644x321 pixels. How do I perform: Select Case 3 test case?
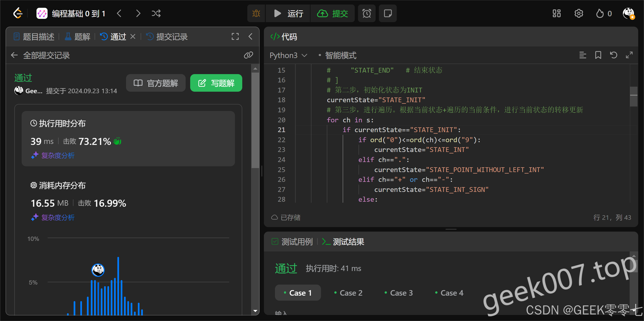click(398, 293)
